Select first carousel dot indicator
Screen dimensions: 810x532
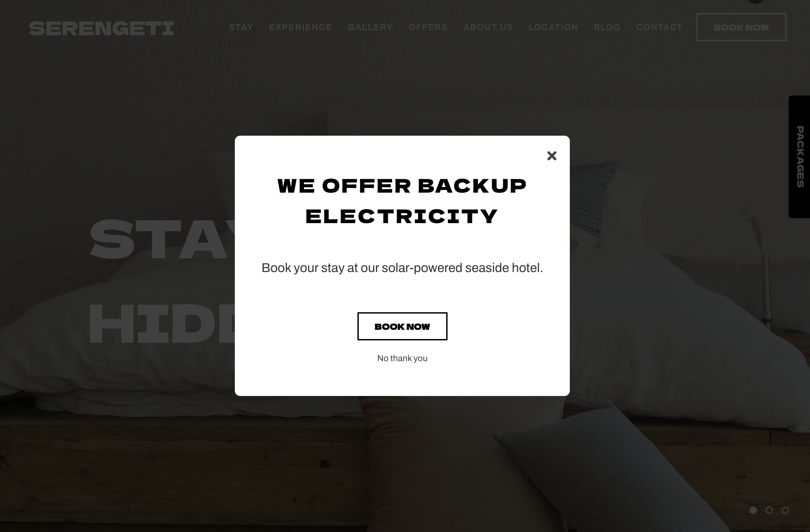point(753,510)
